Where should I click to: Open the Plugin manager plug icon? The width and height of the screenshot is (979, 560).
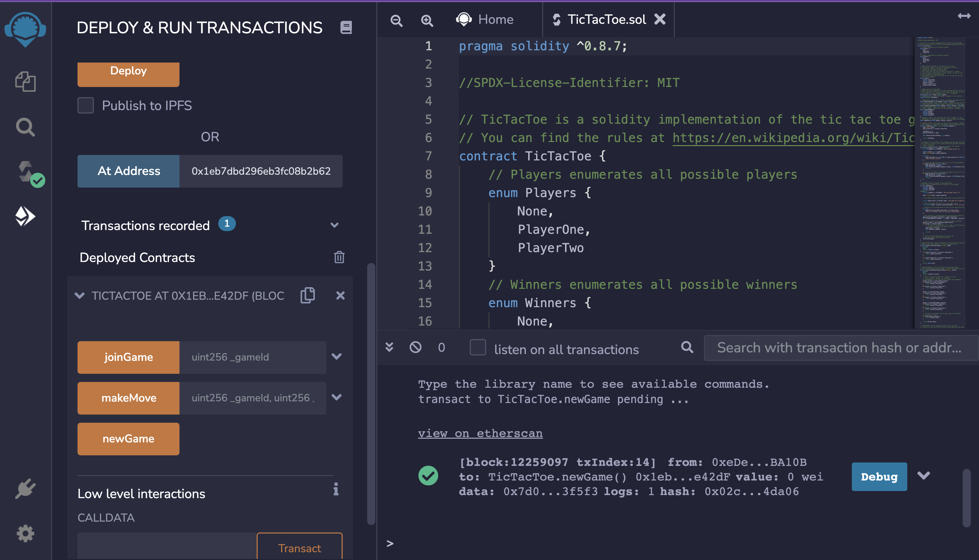point(25,489)
